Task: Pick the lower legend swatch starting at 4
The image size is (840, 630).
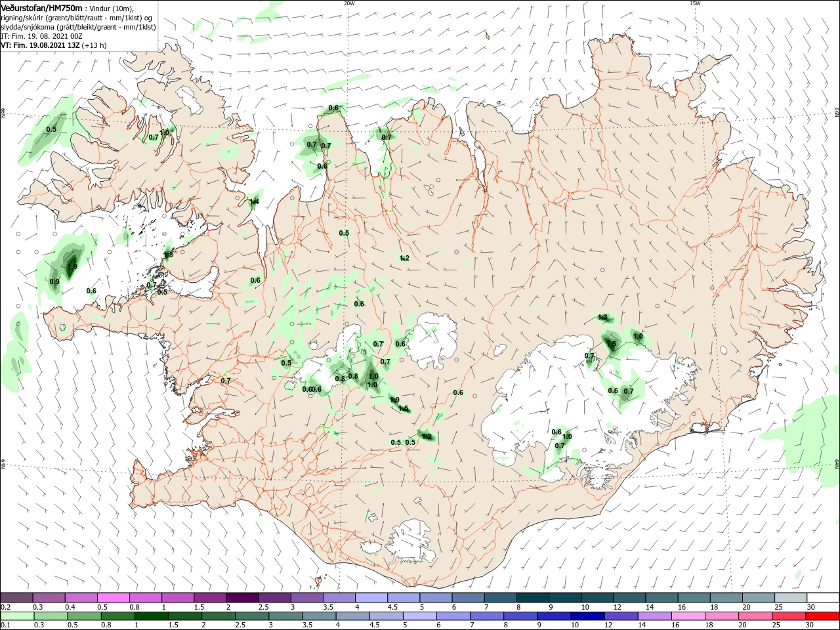Action: pyautogui.click(x=352, y=616)
